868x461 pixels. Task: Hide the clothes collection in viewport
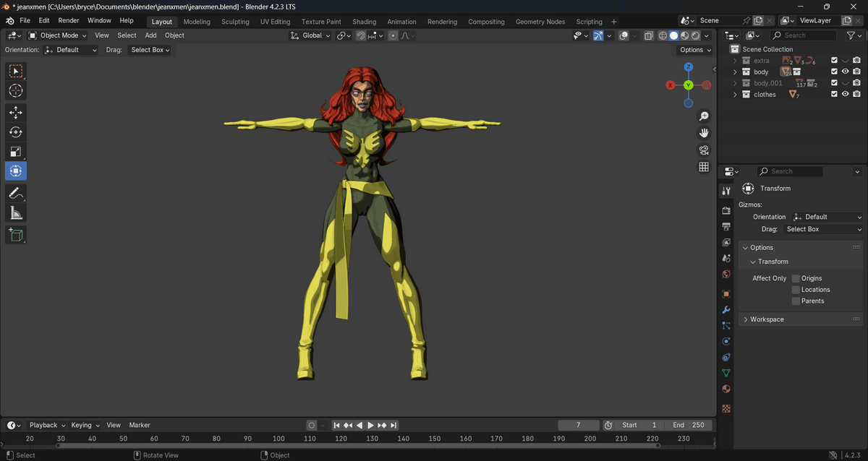845,95
